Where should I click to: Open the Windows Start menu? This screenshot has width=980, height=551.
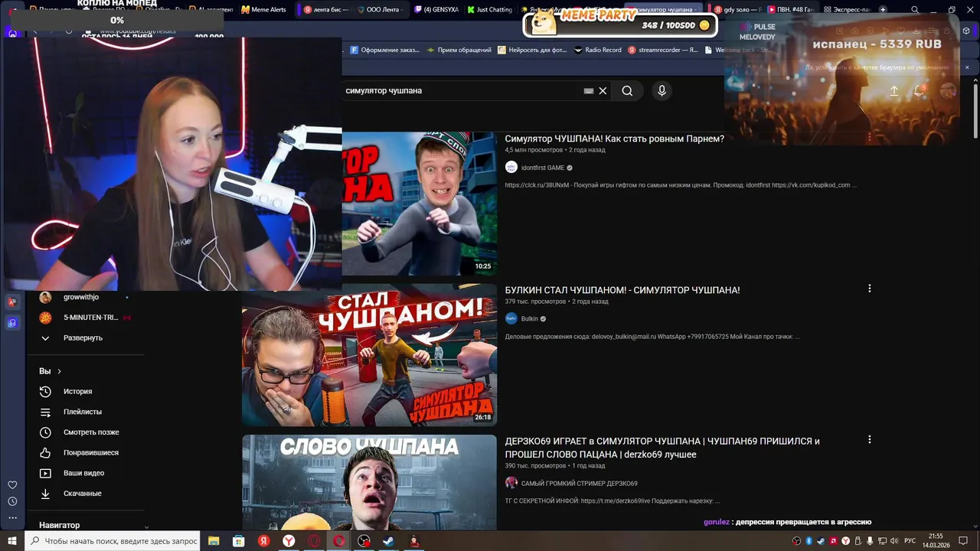point(12,541)
